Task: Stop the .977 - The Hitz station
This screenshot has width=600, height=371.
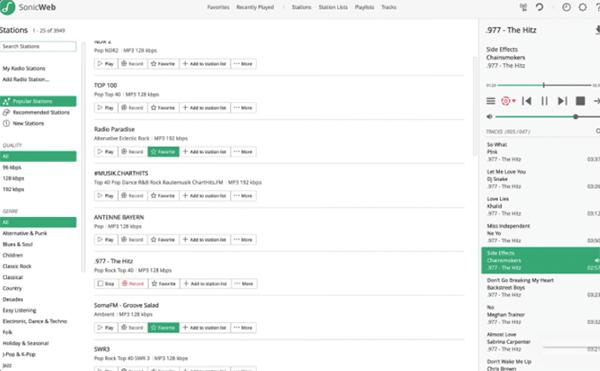Action: pos(106,284)
